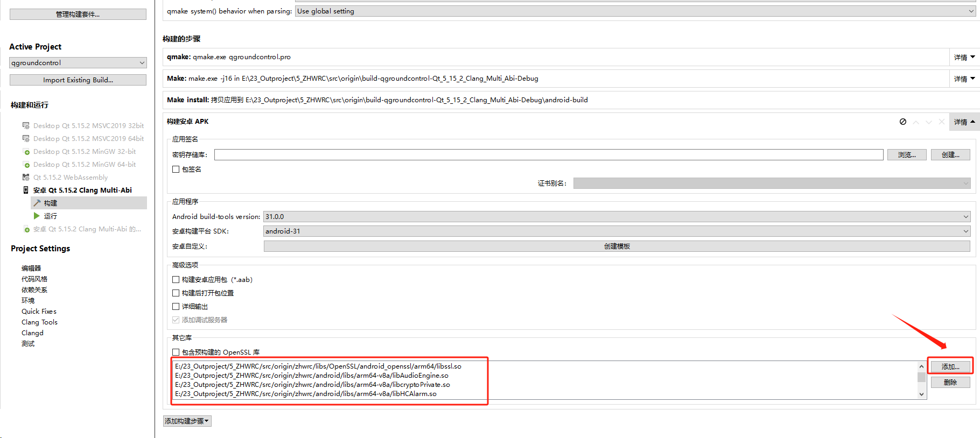980x438 pixels.
Task: Expand 详情 for the Make step
Action: point(964,79)
